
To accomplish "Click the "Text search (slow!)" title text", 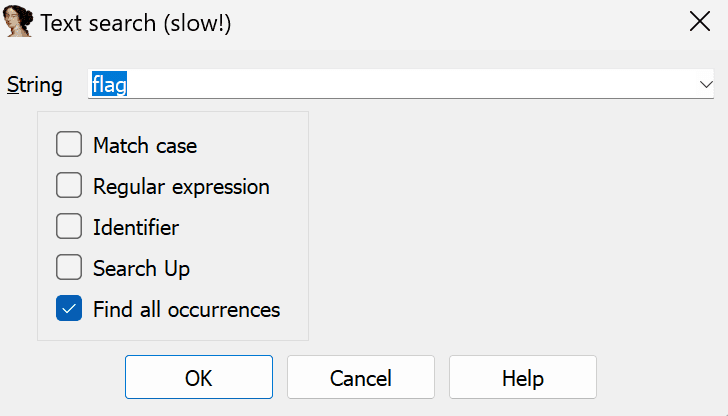I will tap(136, 23).
